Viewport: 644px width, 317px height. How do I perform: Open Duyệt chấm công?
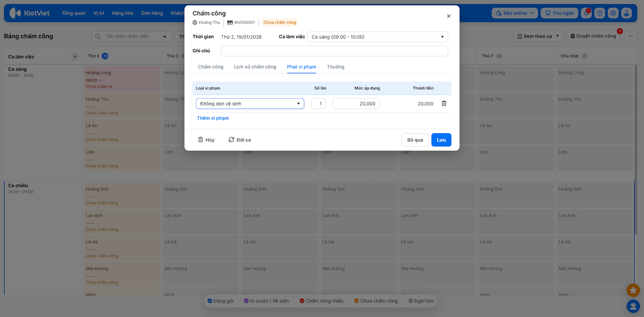coord(593,36)
